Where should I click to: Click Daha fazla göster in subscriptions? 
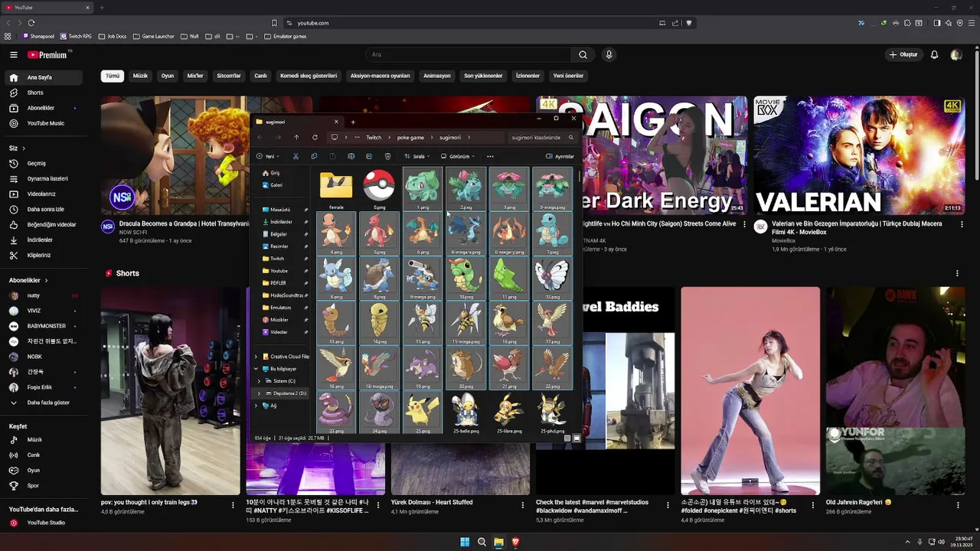tap(48, 403)
